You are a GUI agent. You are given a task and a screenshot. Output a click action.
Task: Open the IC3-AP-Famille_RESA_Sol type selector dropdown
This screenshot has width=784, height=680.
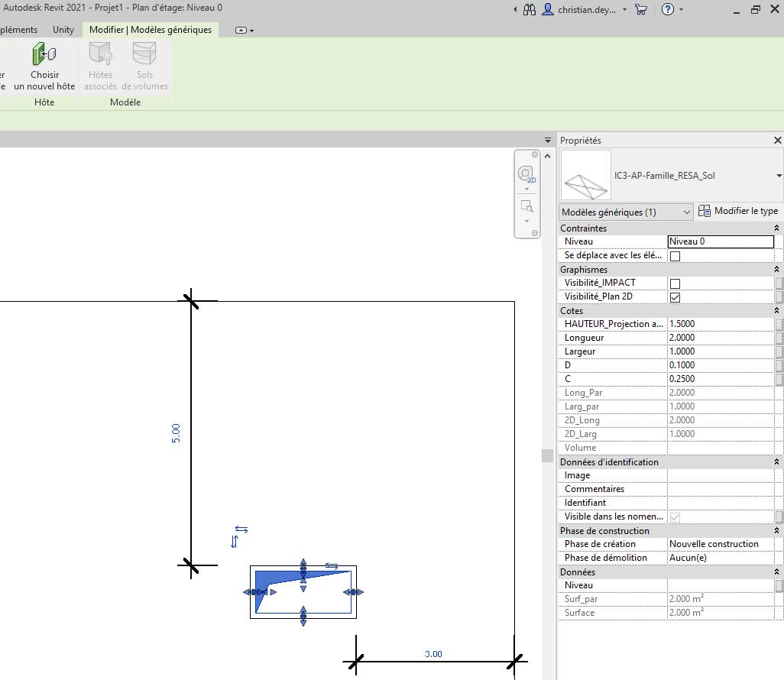pos(779,176)
